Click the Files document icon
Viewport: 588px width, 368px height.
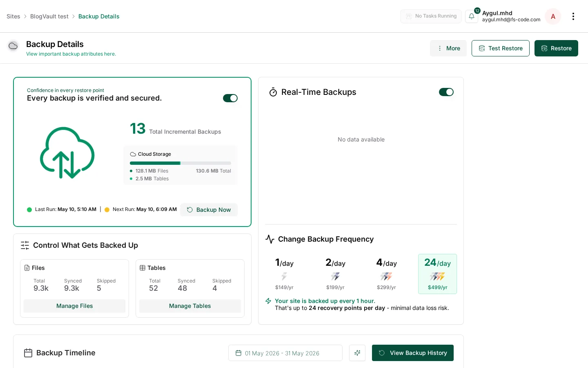click(27, 268)
